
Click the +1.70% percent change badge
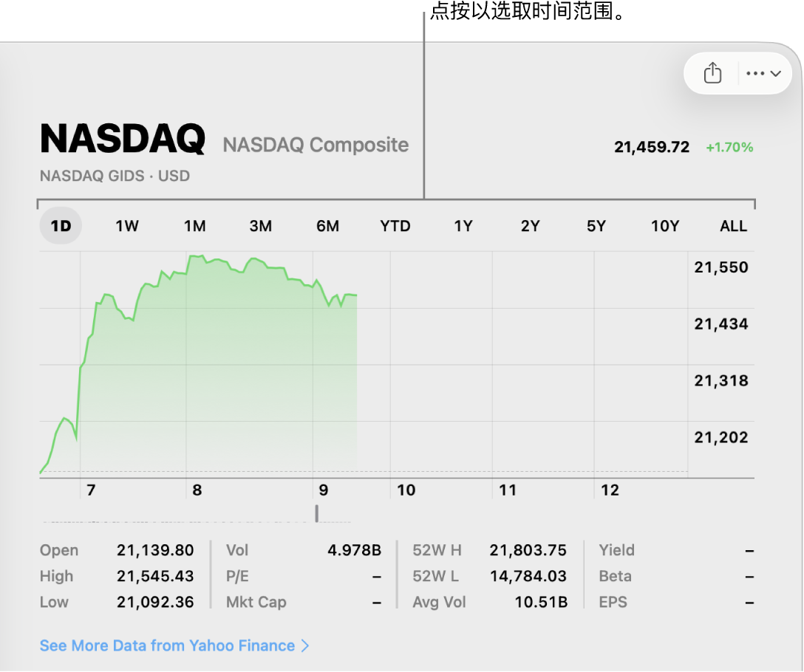click(x=729, y=147)
